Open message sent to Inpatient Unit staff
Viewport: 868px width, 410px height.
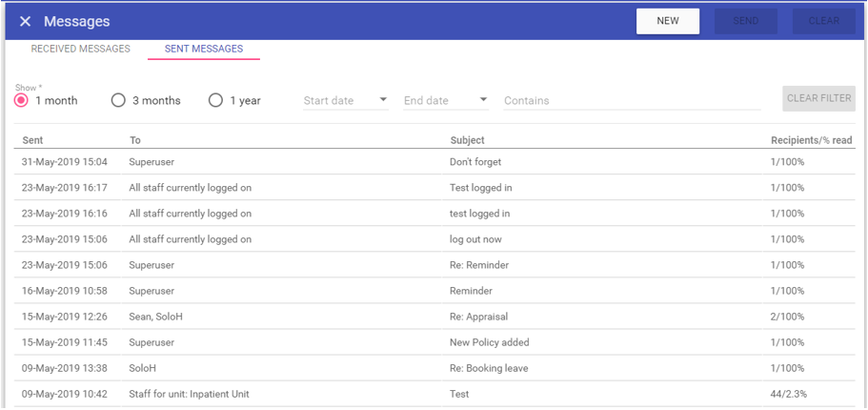(189, 394)
